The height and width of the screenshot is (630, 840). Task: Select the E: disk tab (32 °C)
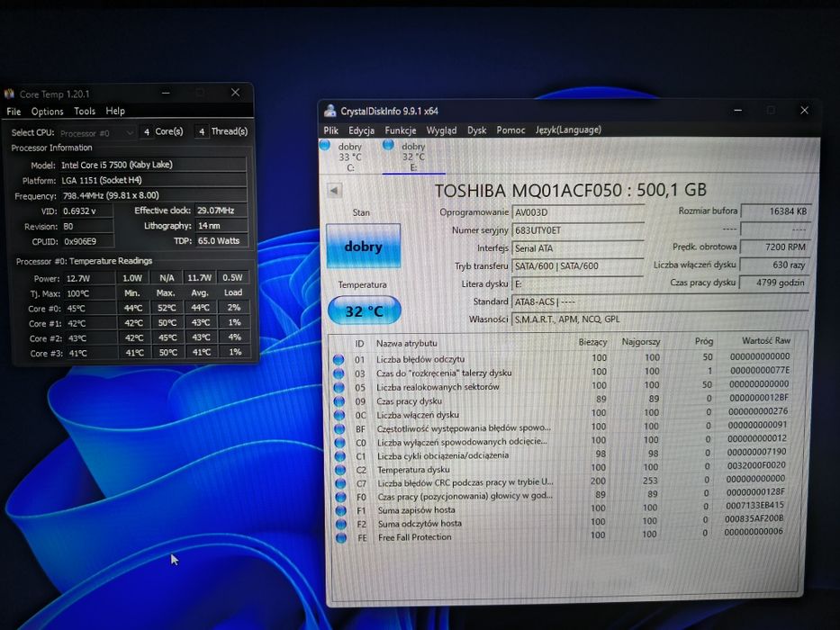(413, 157)
